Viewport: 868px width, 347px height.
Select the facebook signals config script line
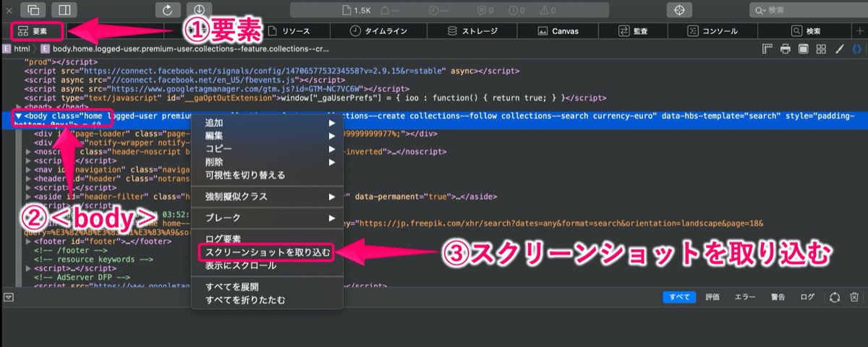(272, 71)
